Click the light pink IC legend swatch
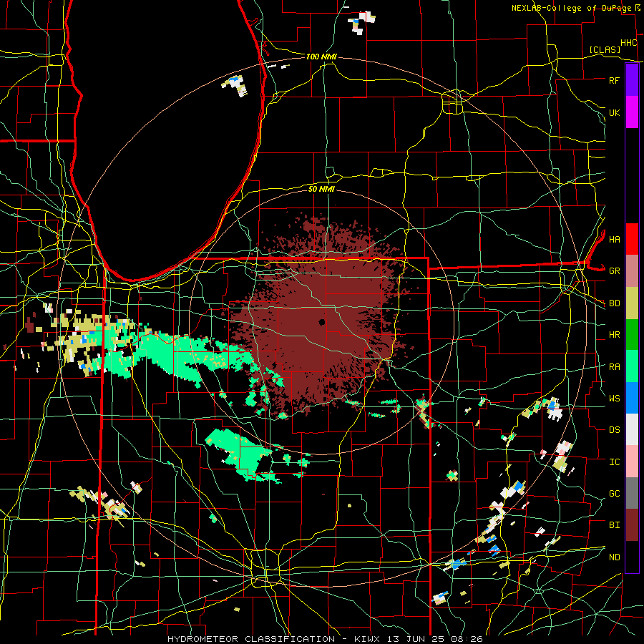Viewport: 644px width, 644px height. click(632, 462)
